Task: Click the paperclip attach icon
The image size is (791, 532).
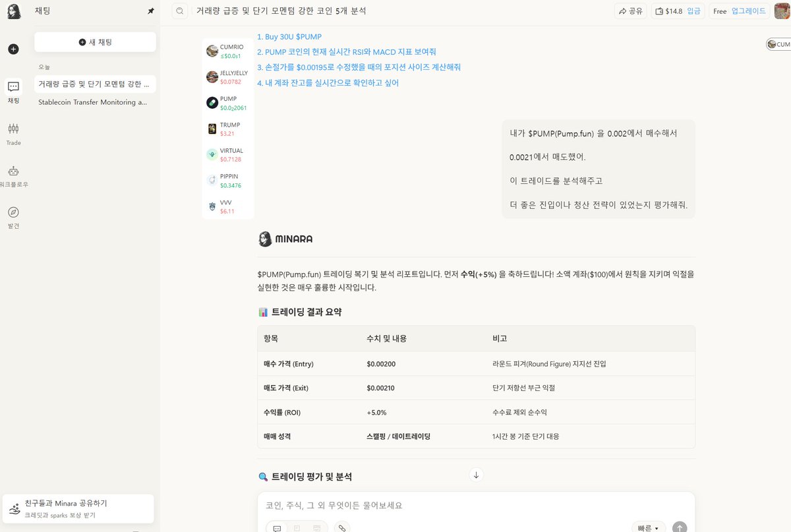Action: pyautogui.click(x=341, y=528)
